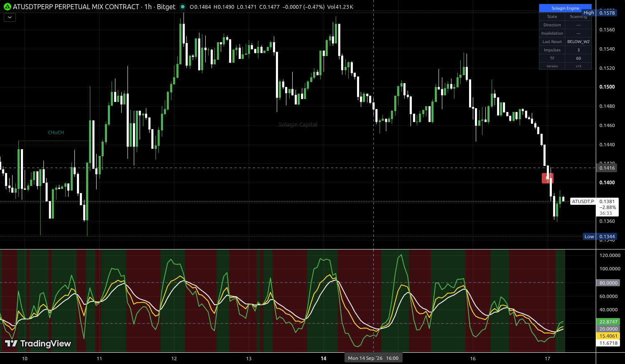Click the Impulses label cell
625x364 pixels.
click(x=552, y=50)
